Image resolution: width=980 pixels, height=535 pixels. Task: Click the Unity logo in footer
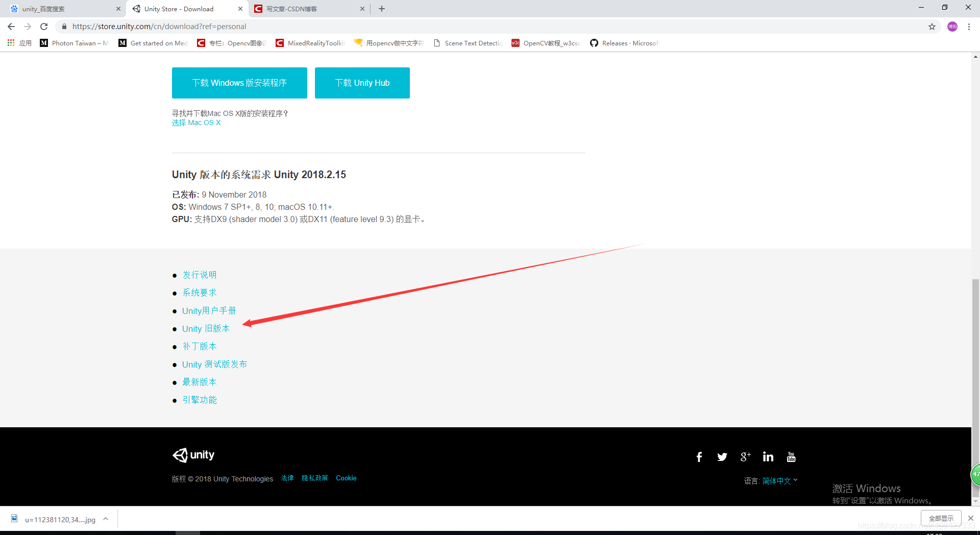(x=193, y=455)
